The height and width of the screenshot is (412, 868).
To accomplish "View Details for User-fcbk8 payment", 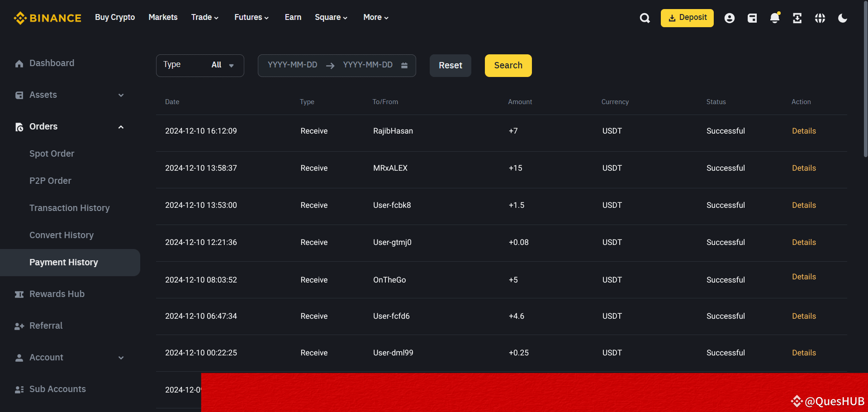I will (x=804, y=205).
